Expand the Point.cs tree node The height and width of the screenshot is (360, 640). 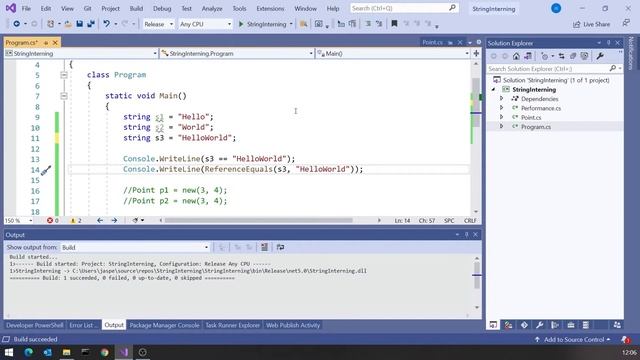point(502,118)
